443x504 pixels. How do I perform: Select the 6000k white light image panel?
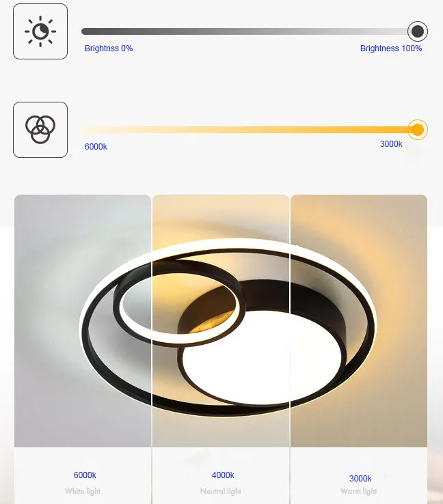(x=83, y=320)
